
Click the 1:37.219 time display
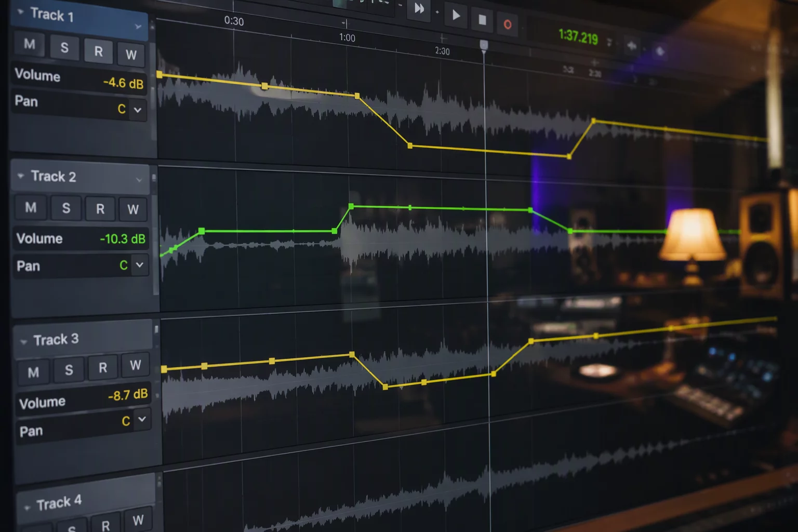[578, 37]
